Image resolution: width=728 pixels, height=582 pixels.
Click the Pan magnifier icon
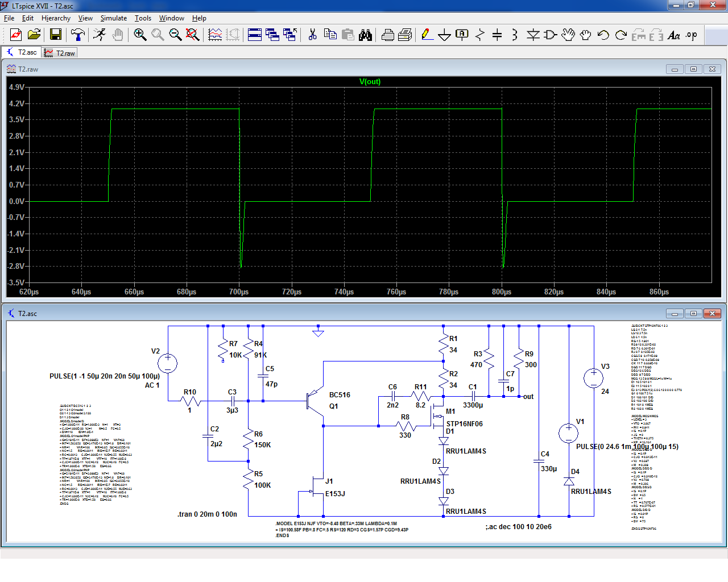(158, 35)
